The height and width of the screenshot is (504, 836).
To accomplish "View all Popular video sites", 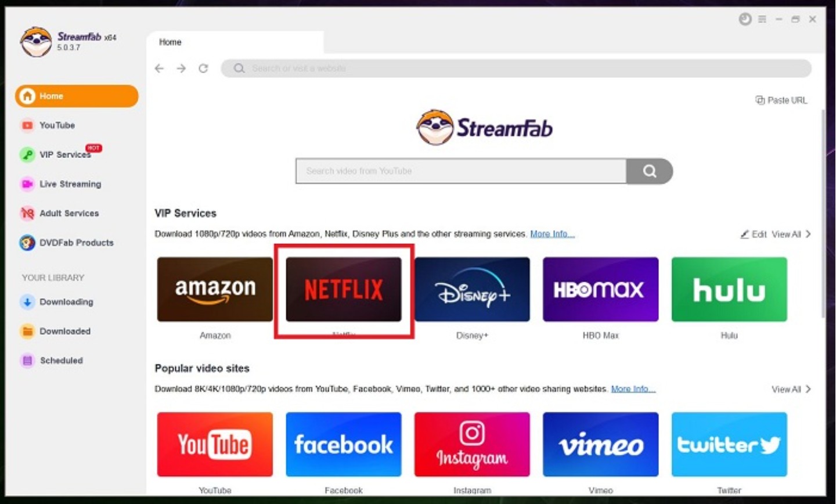I will point(791,389).
